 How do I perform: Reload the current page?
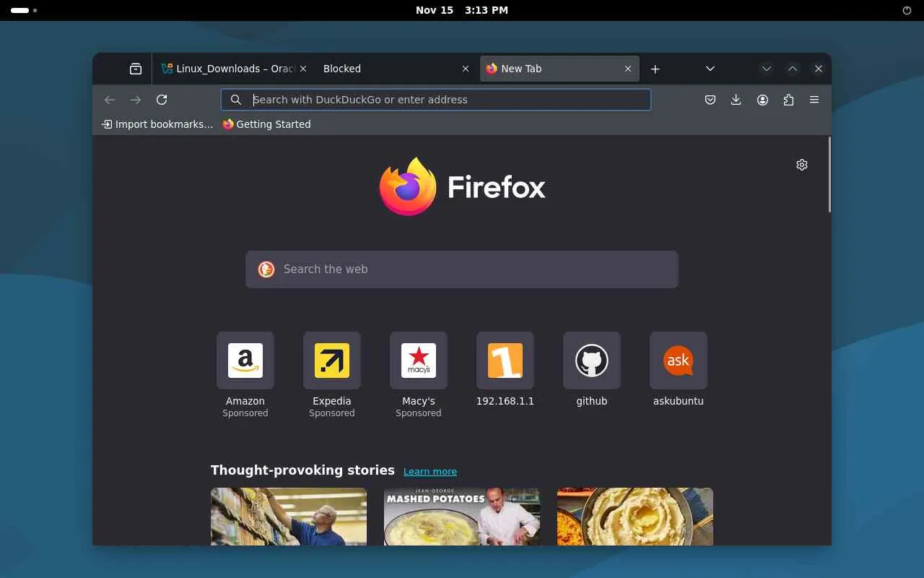pos(162,100)
